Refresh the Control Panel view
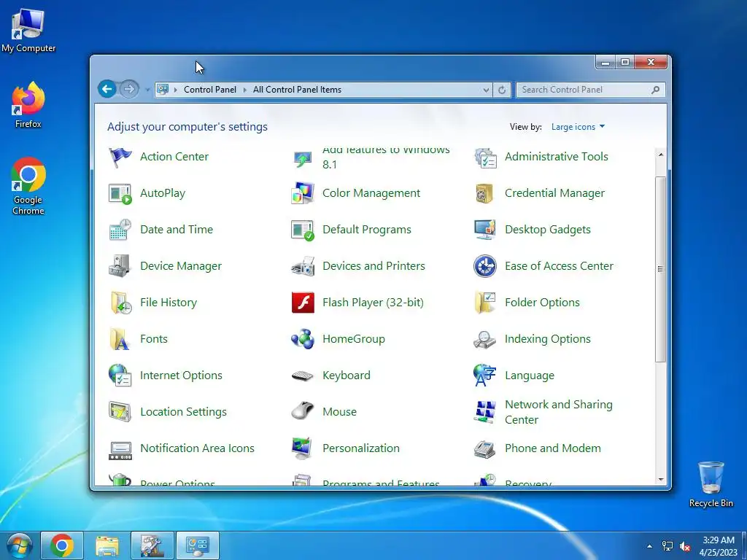The image size is (747, 560). point(502,90)
